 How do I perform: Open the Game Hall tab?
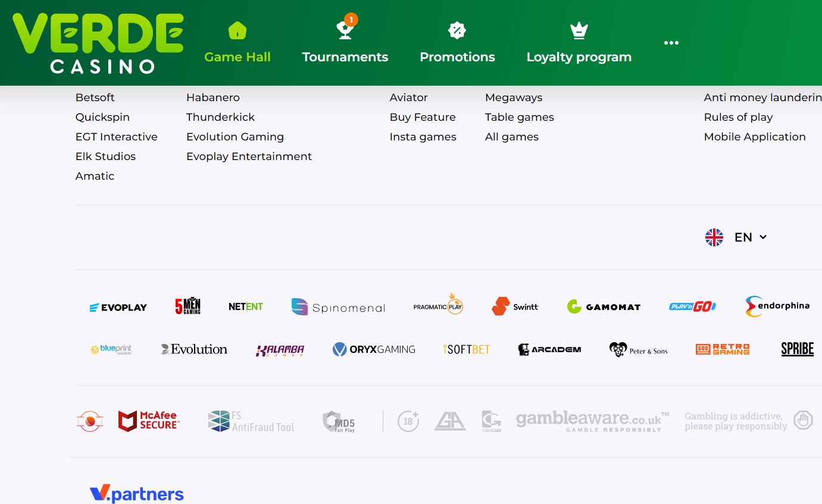tap(237, 43)
